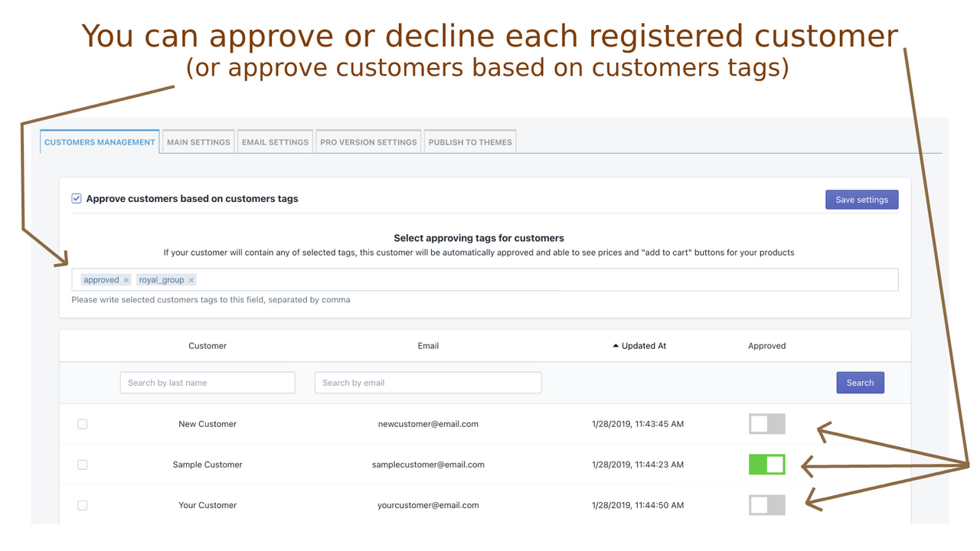The image size is (980, 551).
Task: Open the Email Settings tab
Action: click(275, 141)
